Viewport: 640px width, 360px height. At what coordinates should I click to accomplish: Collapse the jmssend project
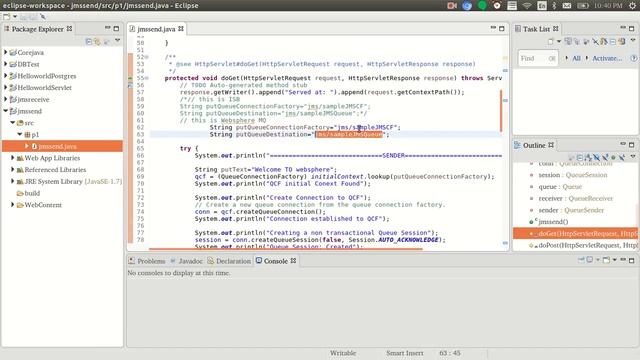(x=5, y=111)
